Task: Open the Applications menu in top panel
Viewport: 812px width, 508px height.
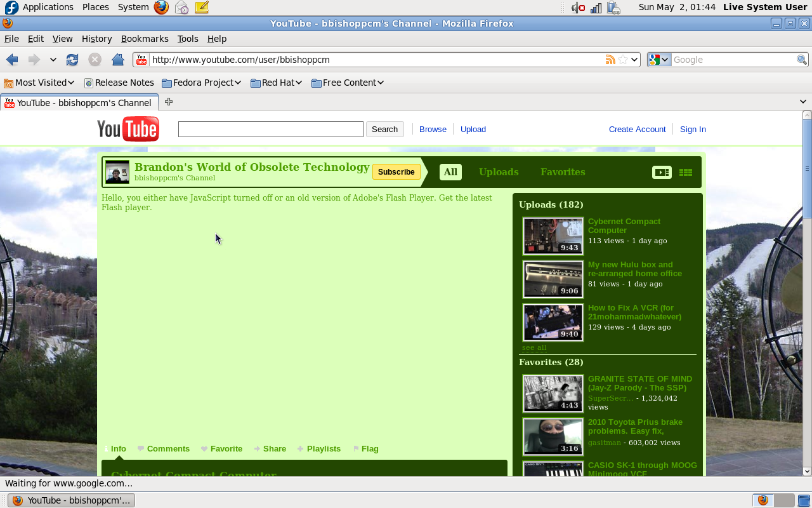Action: 48,8
